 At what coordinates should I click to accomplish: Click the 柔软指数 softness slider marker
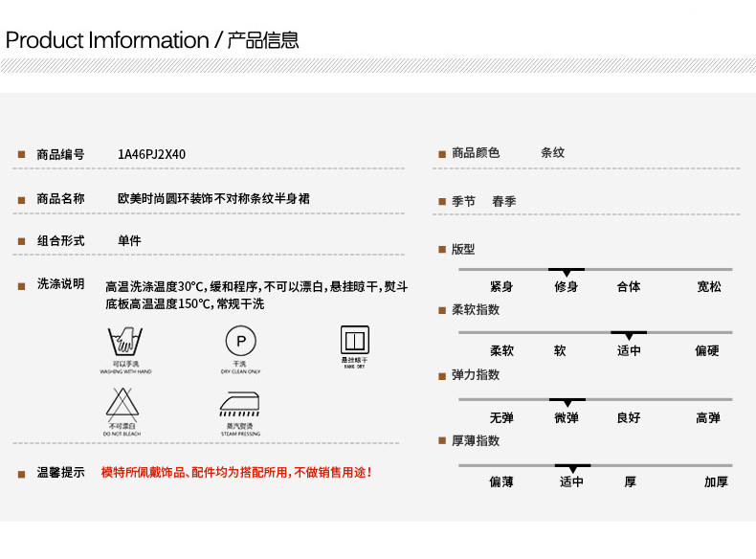pyautogui.click(x=629, y=335)
